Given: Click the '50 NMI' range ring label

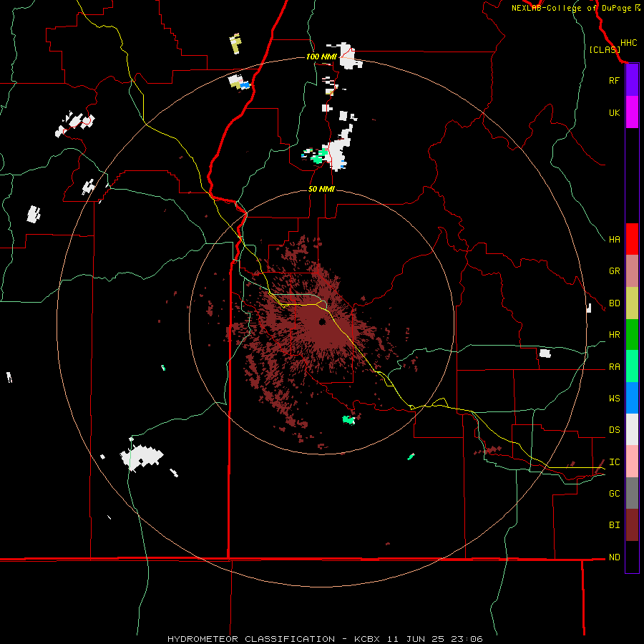Looking at the screenshot, I should click(321, 190).
